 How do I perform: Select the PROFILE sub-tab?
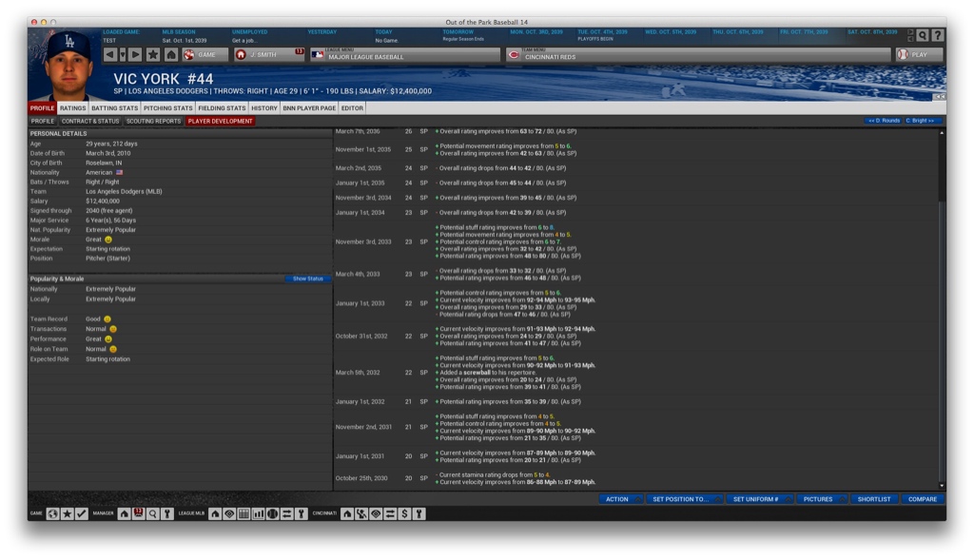42,121
